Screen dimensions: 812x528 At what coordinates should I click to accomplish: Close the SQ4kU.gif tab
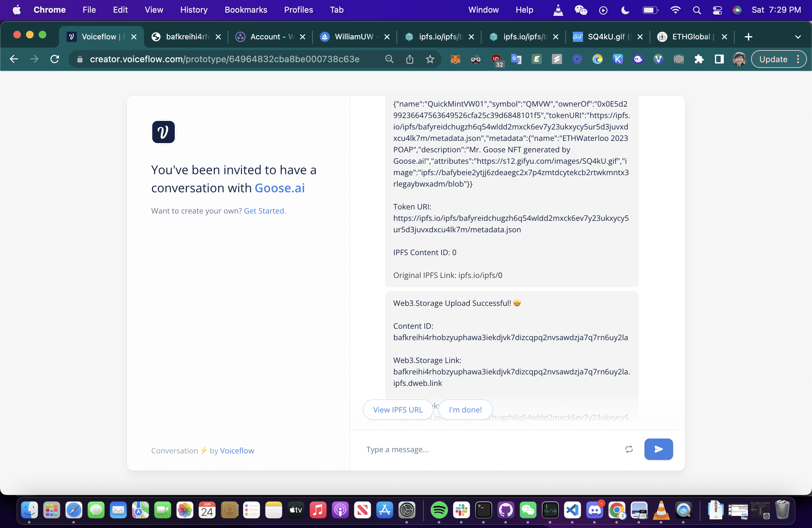coord(640,37)
